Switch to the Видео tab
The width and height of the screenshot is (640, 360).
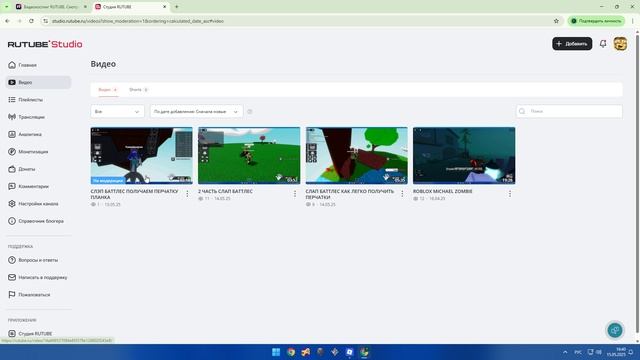[x=108, y=90]
